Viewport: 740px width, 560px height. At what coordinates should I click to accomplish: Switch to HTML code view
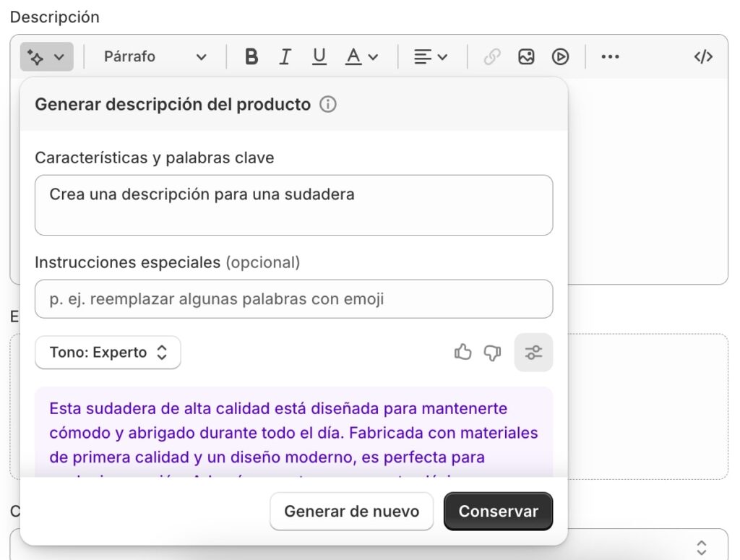703,56
